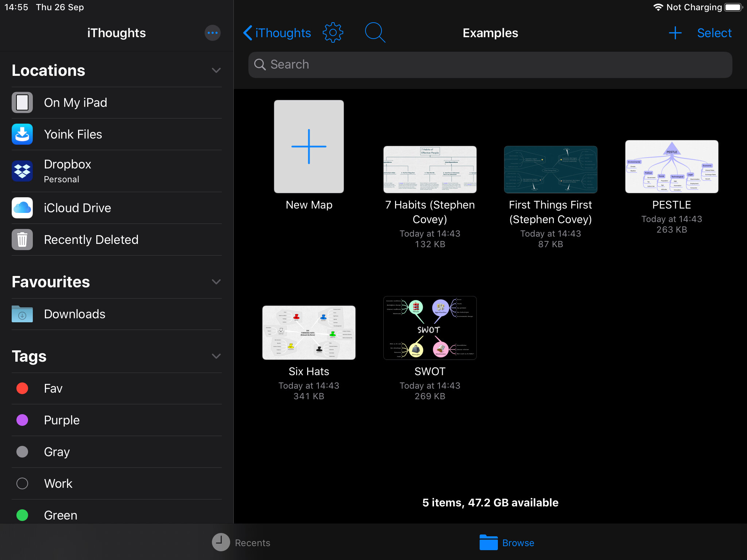Focus the Search input field
747x560 pixels.
click(490, 65)
